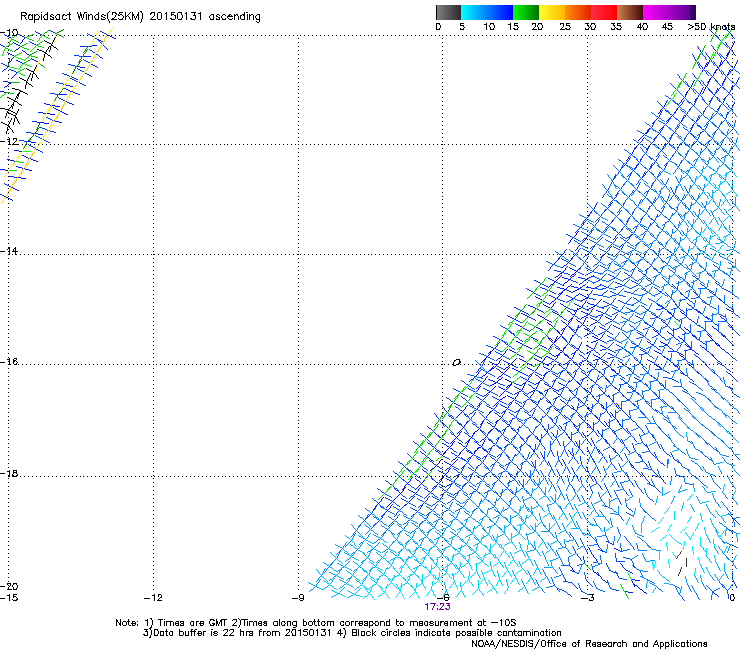Click the '0' longitude label at bottom right

point(732,598)
